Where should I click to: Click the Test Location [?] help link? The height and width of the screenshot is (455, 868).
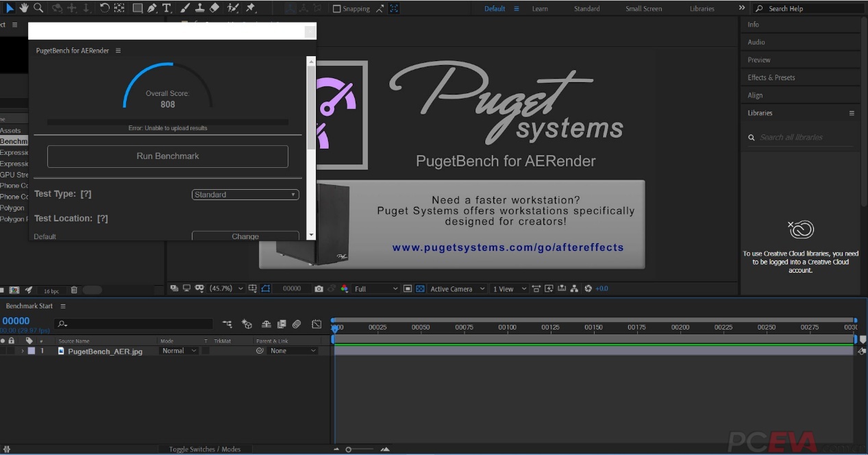(x=103, y=219)
